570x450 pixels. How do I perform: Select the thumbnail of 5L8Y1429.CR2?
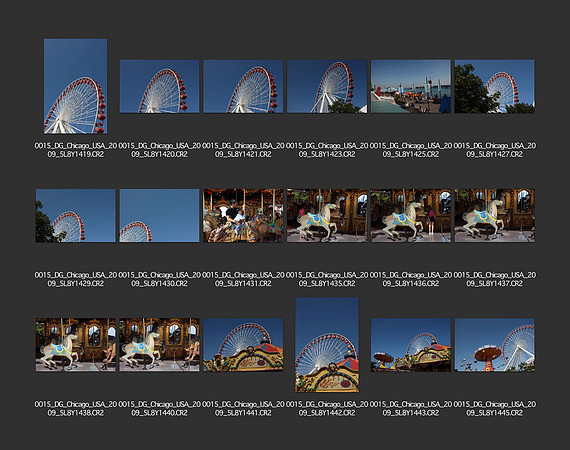[76, 216]
